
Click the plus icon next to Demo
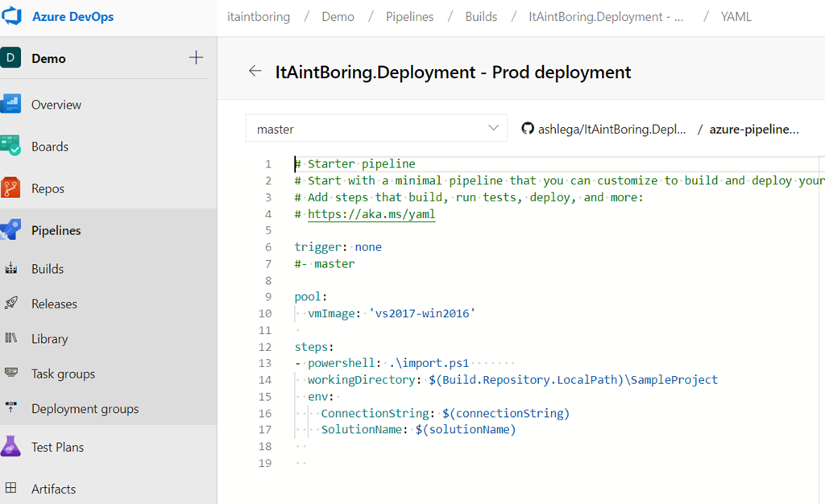pos(196,57)
